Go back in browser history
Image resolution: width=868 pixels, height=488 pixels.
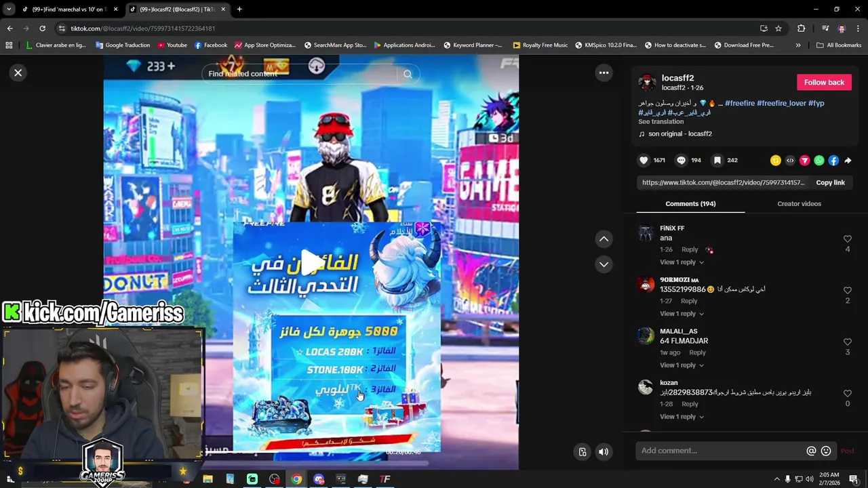[9, 28]
